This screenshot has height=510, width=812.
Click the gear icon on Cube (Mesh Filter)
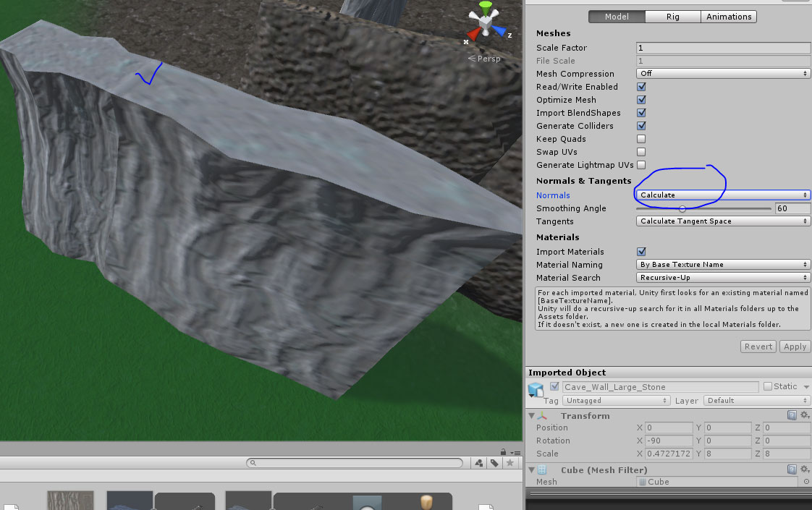point(804,469)
